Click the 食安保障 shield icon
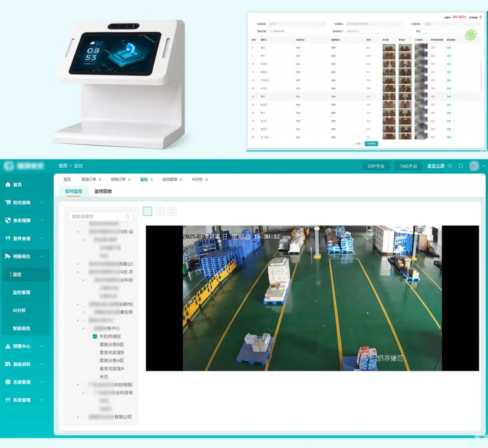488x448 pixels. pyautogui.click(x=8, y=221)
